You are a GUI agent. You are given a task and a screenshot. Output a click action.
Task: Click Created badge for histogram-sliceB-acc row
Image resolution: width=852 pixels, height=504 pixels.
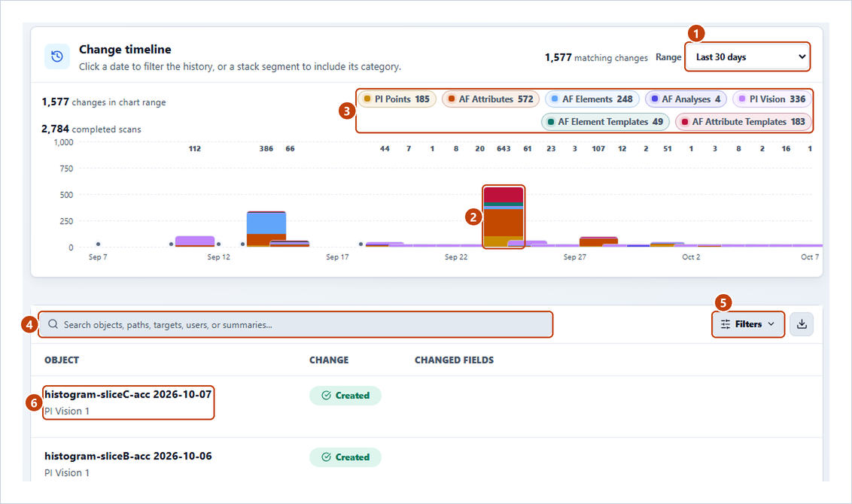345,457
